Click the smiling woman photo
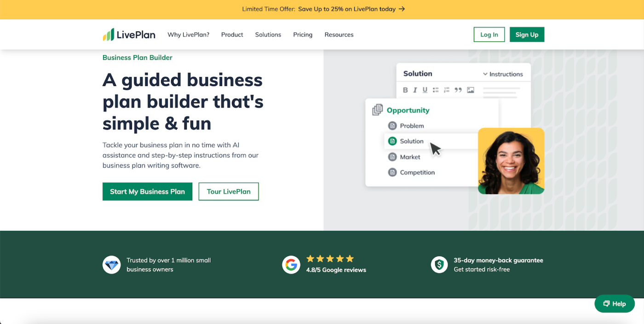Screen dimensions: 644x324 511,161
